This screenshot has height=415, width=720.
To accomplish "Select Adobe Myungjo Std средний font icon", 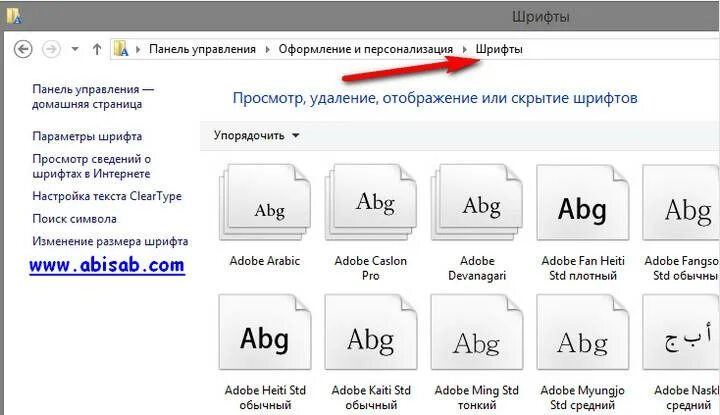I will point(583,332).
